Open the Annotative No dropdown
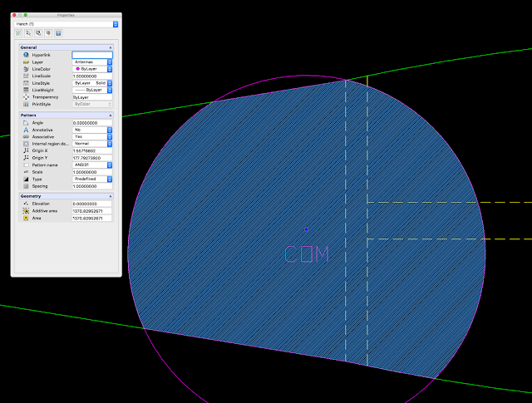532x403 pixels. point(92,130)
